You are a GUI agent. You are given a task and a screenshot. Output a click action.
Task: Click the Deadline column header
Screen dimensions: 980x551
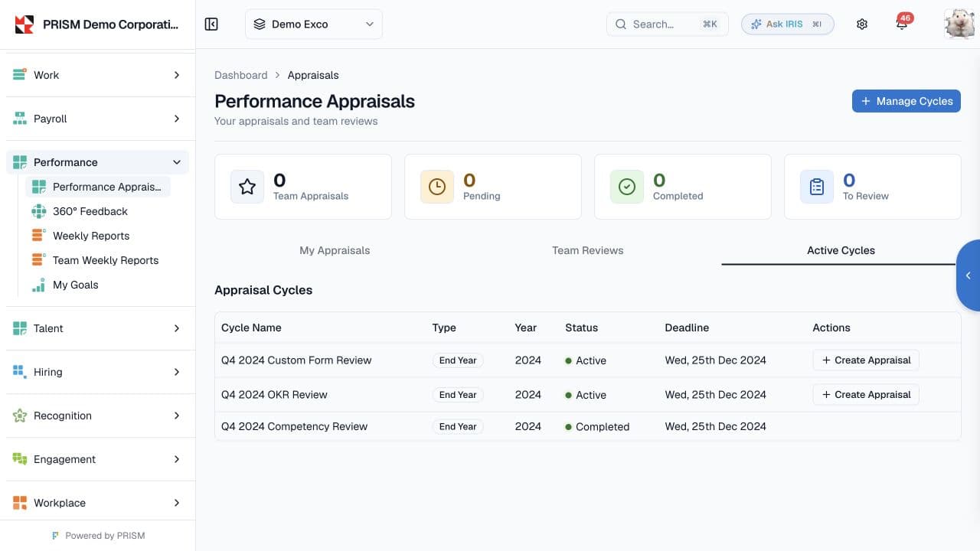(687, 328)
